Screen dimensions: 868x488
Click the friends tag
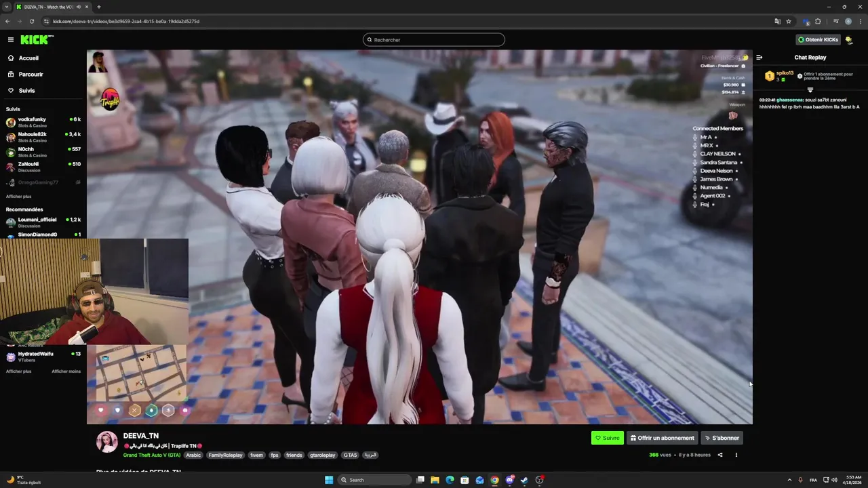pyautogui.click(x=294, y=455)
